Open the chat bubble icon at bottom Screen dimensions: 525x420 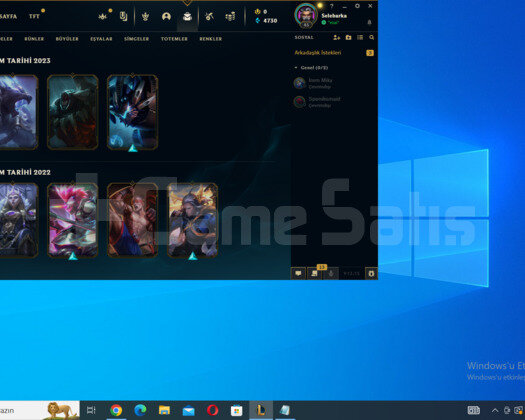pos(298,274)
